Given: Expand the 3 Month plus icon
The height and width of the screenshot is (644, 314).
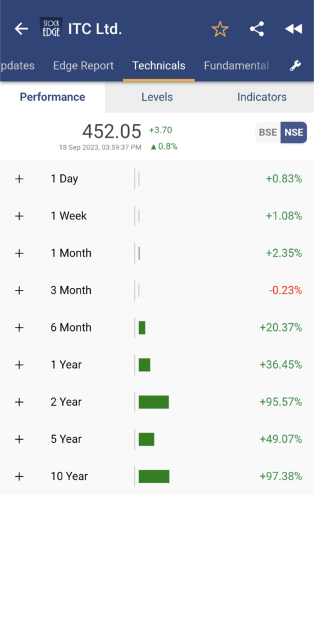Looking at the screenshot, I should pyautogui.click(x=20, y=291).
